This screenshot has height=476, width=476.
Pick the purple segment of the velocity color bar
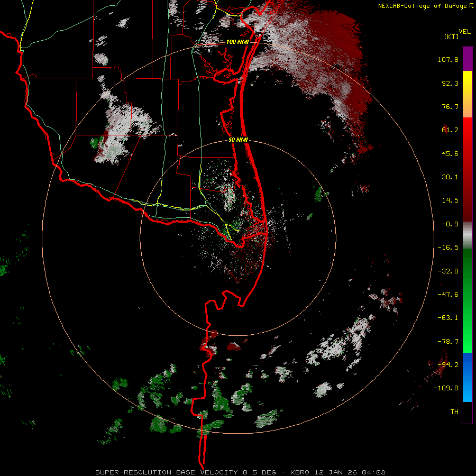[x=467, y=59]
